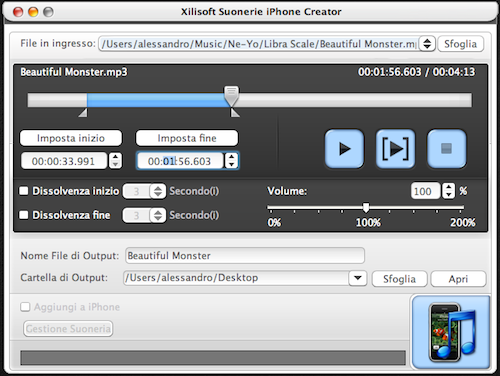Click the input file path field
The image size is (500, 376).
click(x=258, y=44)
